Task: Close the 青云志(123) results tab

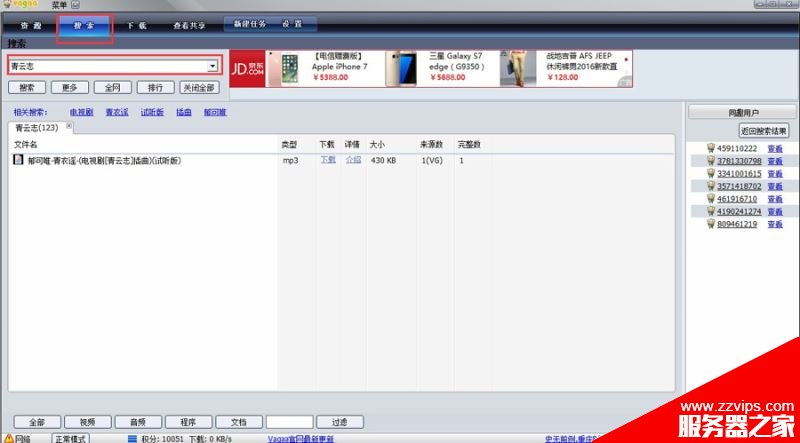Action: pyautogui.click(x=69, y=126)
